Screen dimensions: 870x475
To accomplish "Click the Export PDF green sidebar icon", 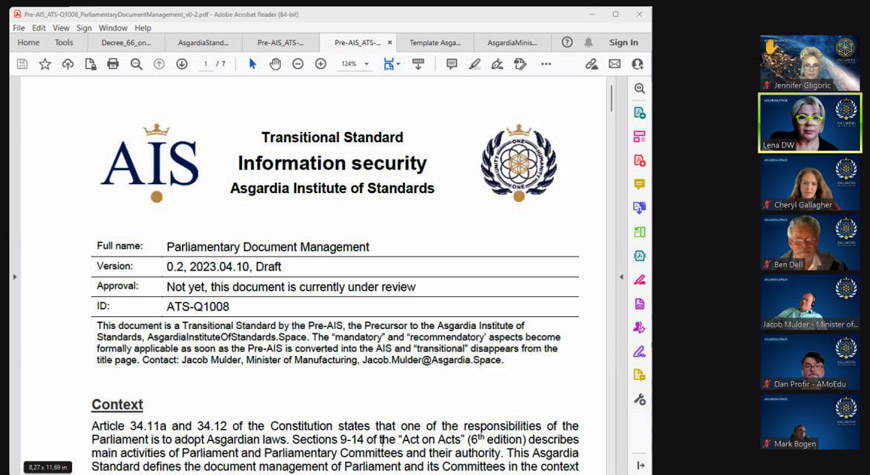I will (639, 113).
